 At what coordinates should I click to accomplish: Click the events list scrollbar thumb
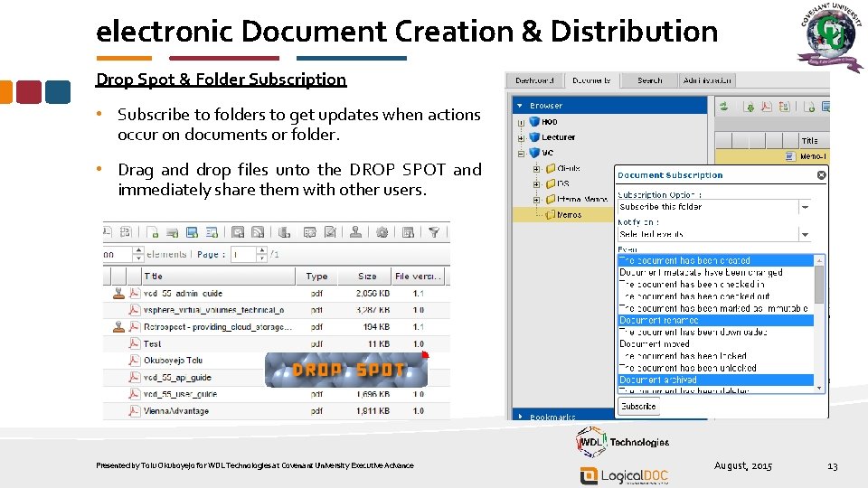pyautogui.click(x=819, y=284)
